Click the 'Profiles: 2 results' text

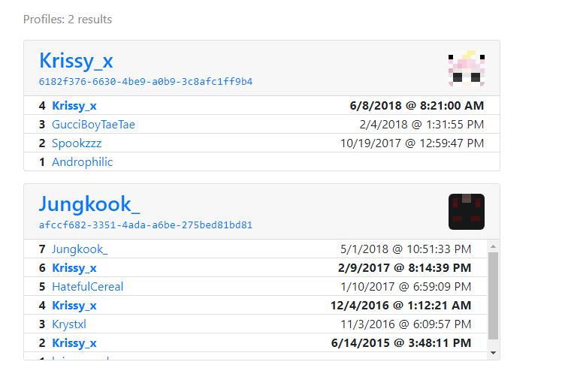[68, 20]
